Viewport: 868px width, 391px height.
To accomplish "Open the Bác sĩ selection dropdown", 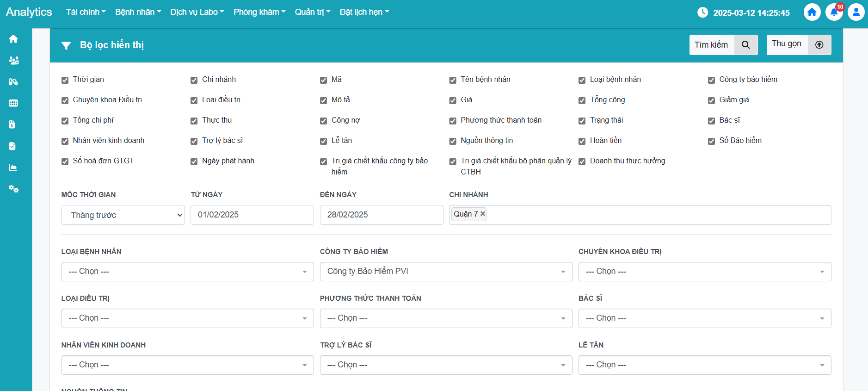I will [x=704, y=318].
